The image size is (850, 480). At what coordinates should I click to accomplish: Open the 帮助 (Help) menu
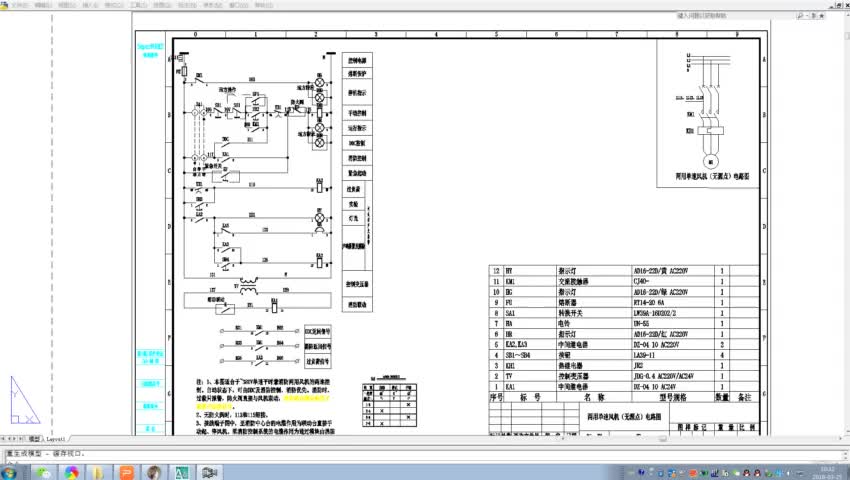point(263,5)
